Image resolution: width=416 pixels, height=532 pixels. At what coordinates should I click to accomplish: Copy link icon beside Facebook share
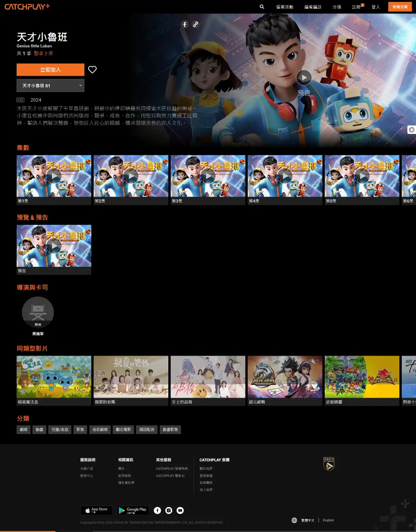click(196, 24)
